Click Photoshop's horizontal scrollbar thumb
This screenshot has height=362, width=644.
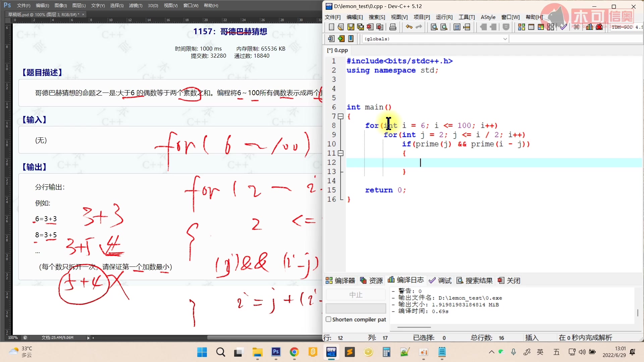click(x=264, y=338)
